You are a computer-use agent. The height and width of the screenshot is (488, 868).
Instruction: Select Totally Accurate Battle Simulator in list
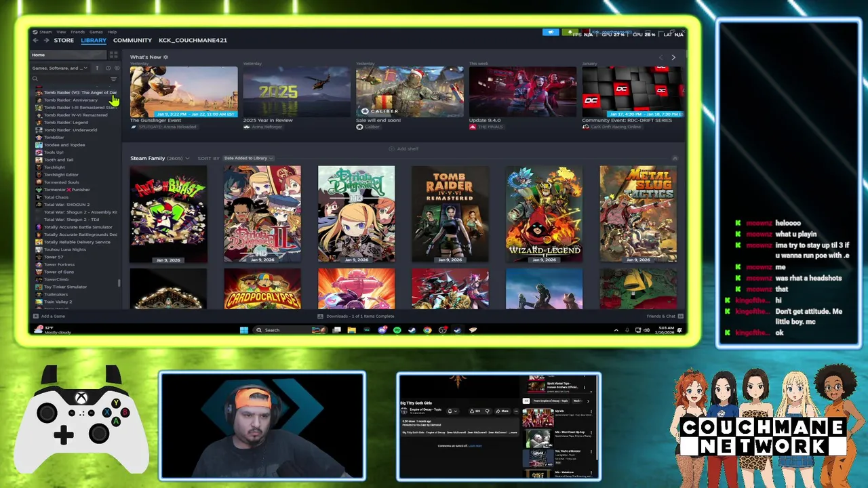(78, 227)
